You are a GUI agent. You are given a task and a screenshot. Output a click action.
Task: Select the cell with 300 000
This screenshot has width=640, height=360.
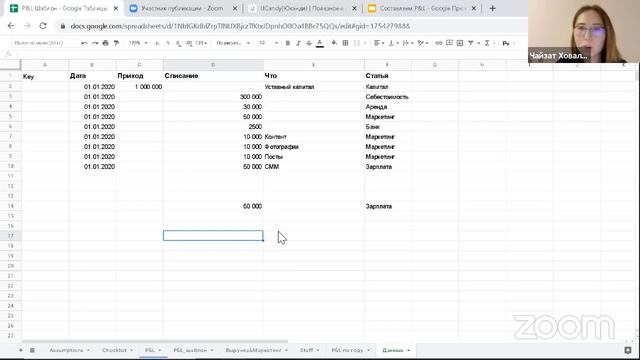point(213,97)
